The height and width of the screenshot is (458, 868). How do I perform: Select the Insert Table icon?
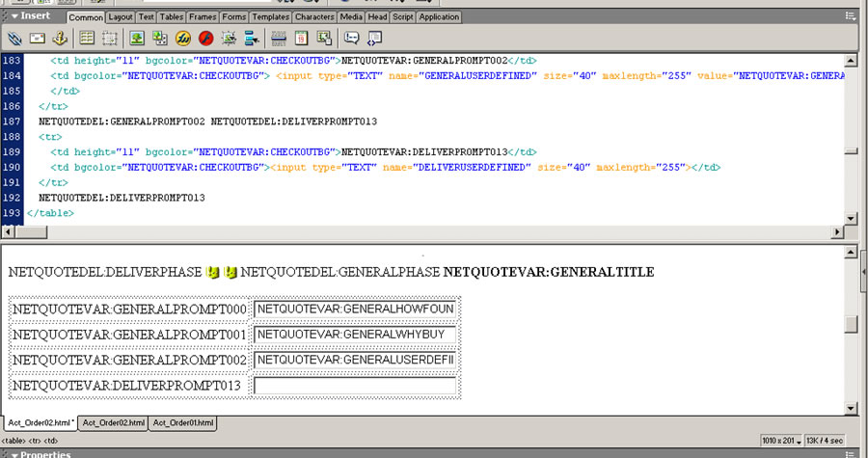pos(88,39)
